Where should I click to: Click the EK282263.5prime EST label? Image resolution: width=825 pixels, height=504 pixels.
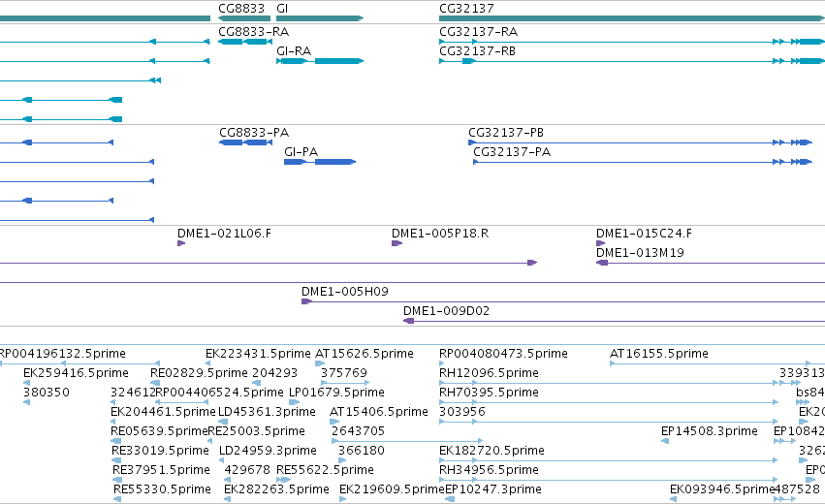click(276, 489)
